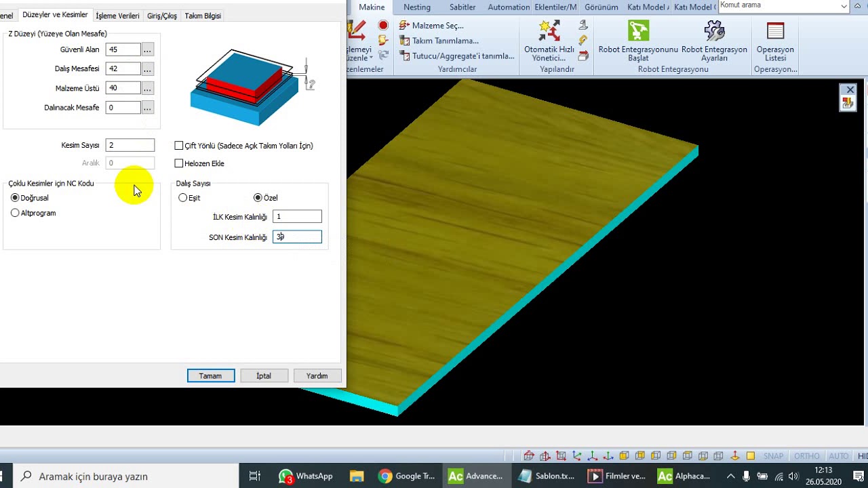Click the orange workplane arrow icon in the status bar
868x488 pixels.
pos(735,456)
